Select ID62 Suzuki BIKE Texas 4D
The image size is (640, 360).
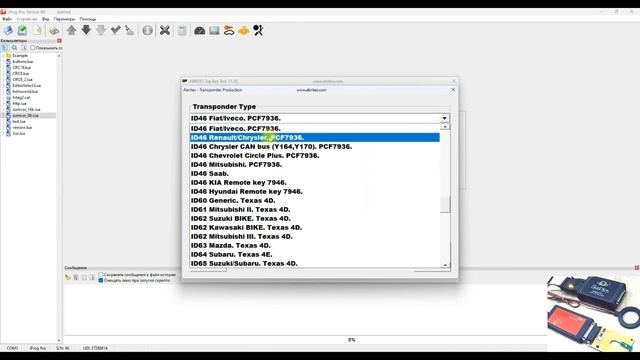[315, 218]
